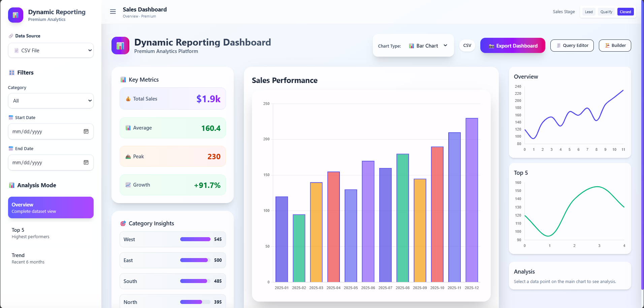Click the Total Sales money bag icon

128,99
